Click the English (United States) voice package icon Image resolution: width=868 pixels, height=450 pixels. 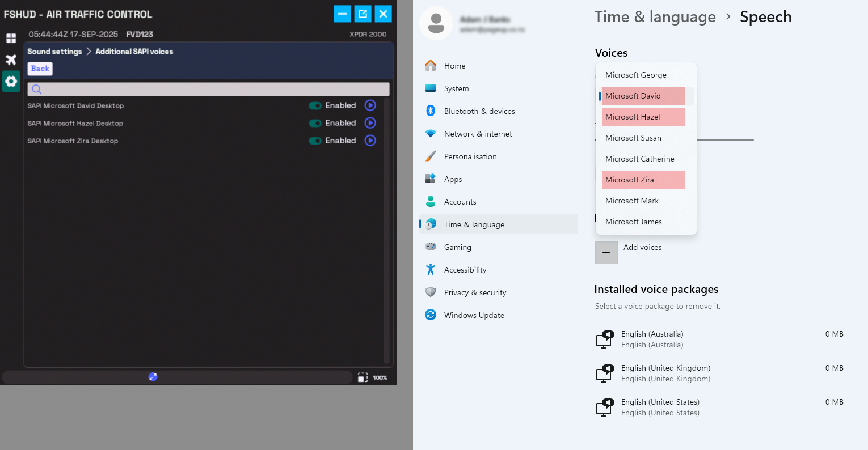(x=605, y=407)
